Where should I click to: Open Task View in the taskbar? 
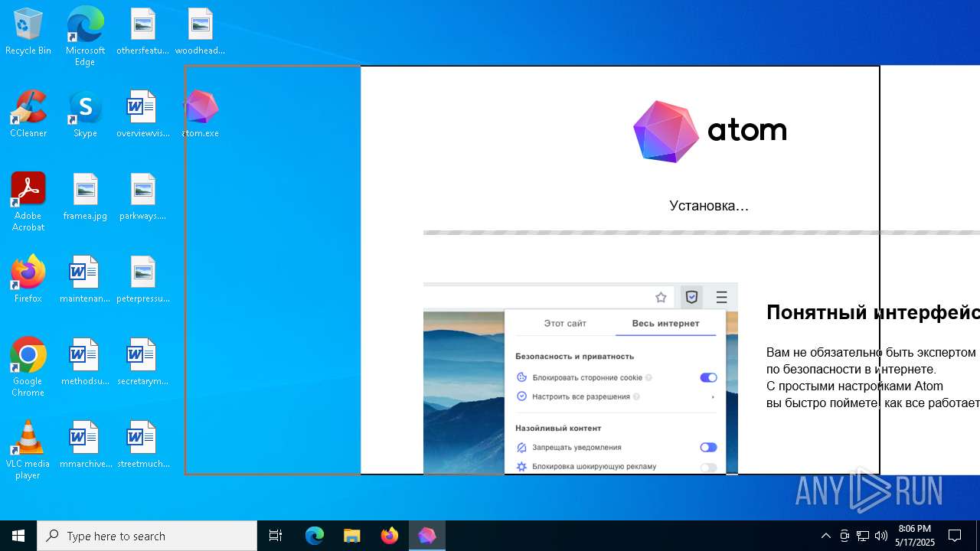(x=276, y=536)
